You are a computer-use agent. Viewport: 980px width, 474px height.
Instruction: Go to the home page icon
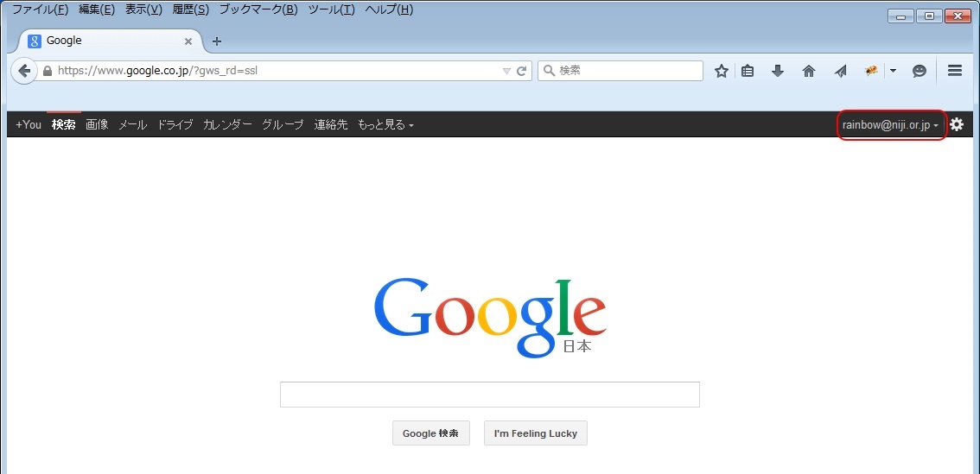coord(809,71)
